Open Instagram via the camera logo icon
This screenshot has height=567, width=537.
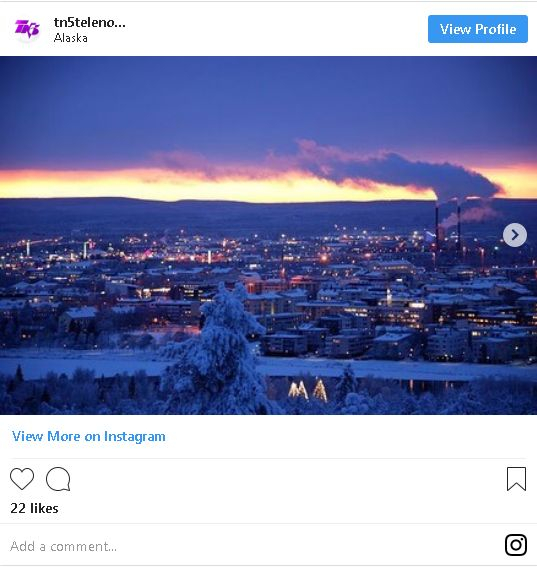(x=516, y=545)
